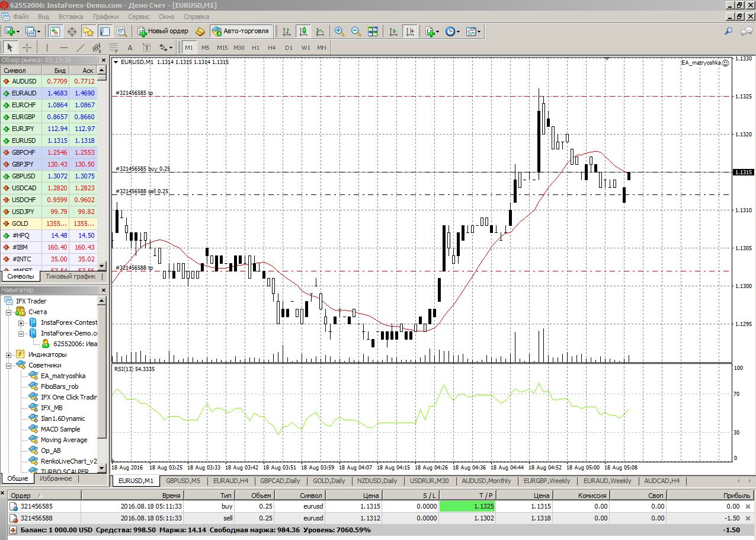Switch timeframe to M5

tap(205, 47)
